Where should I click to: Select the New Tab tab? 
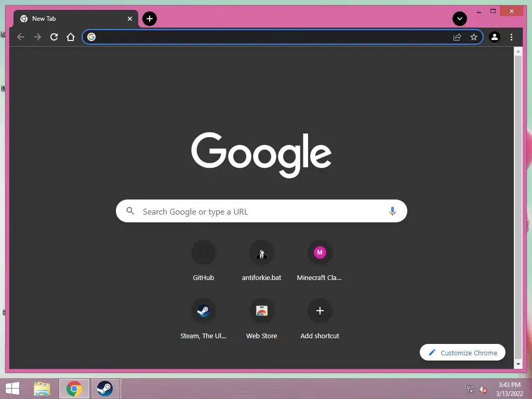click(76, 19)
